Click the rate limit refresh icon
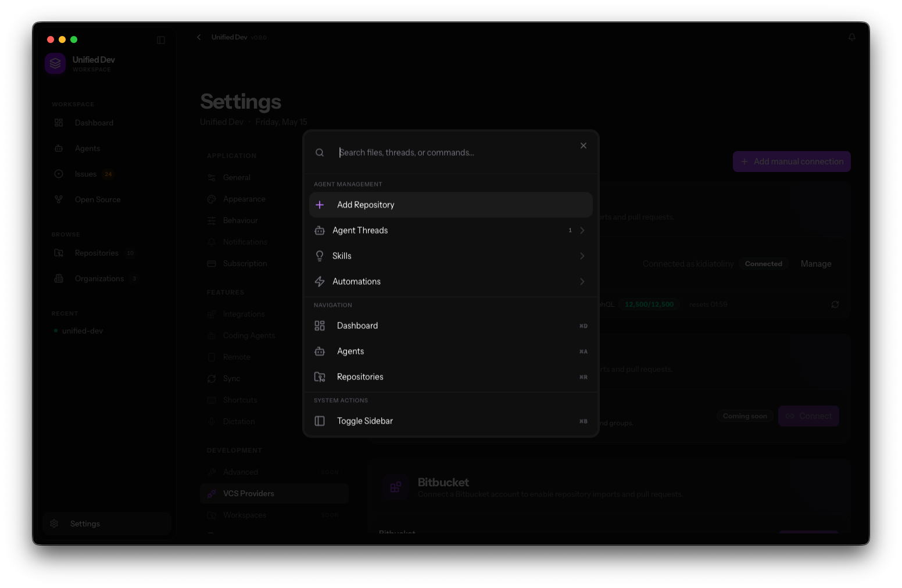Screen dimensions: 902x588 point(835,305)
